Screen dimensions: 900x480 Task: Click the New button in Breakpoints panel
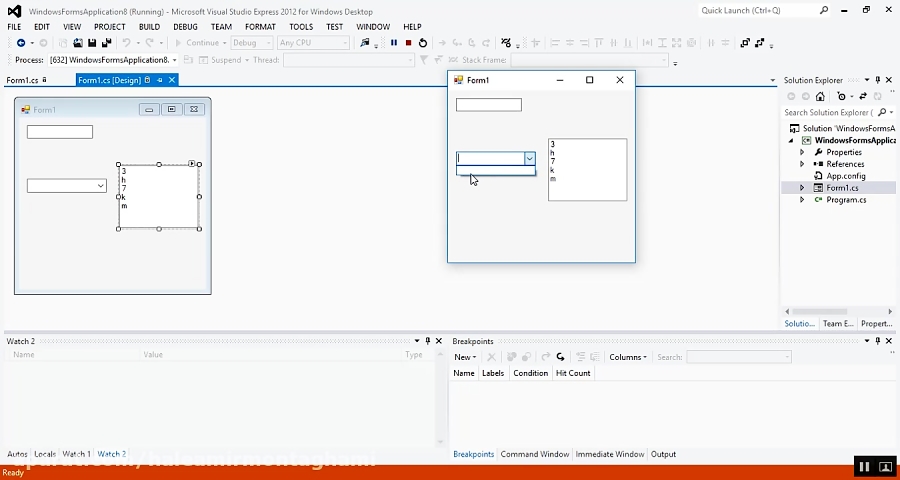click(465, 357)
